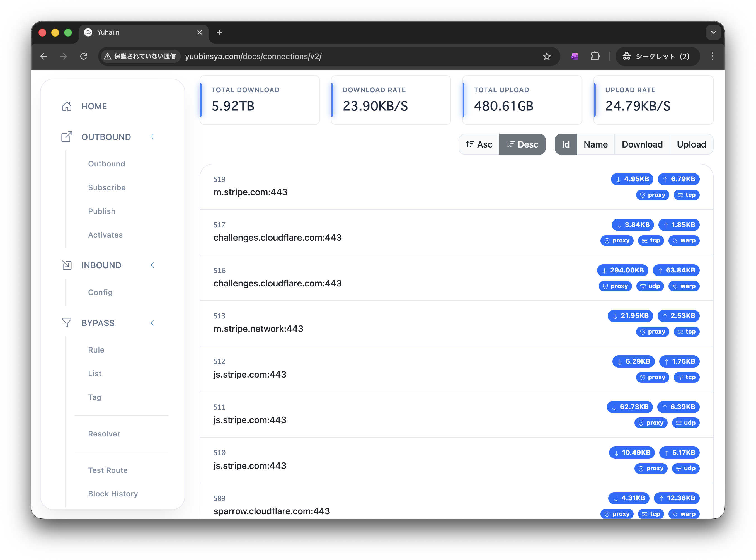This screenshot has height=560, width=756.
Task: Open Chrome three-dot menu
Action: click(x=712, y=56)
